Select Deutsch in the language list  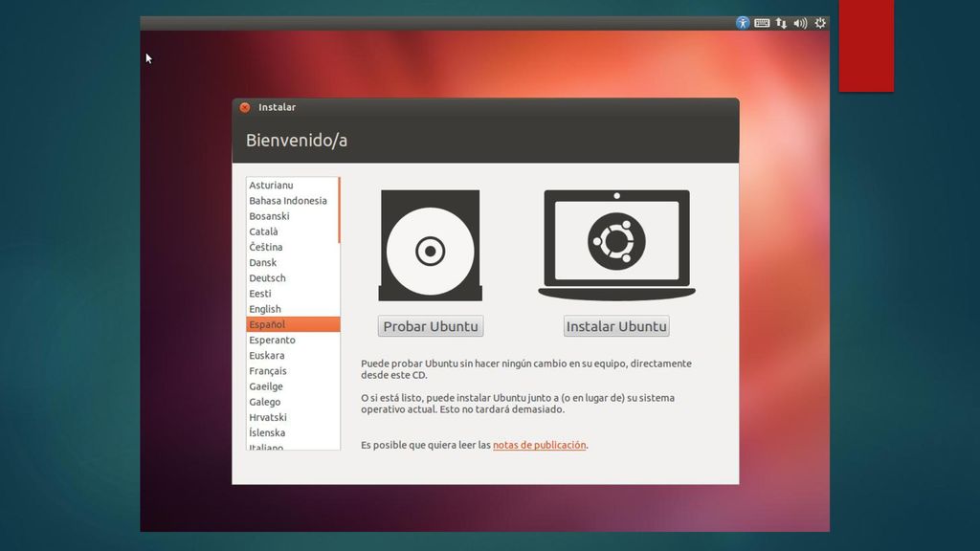coord(293,278)
